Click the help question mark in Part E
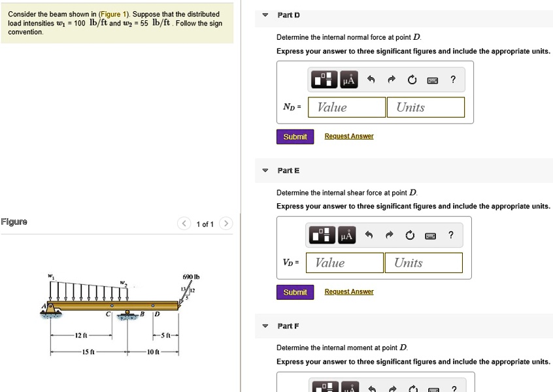This screenshot has width=553, height=392. click(x=452, y=235)
